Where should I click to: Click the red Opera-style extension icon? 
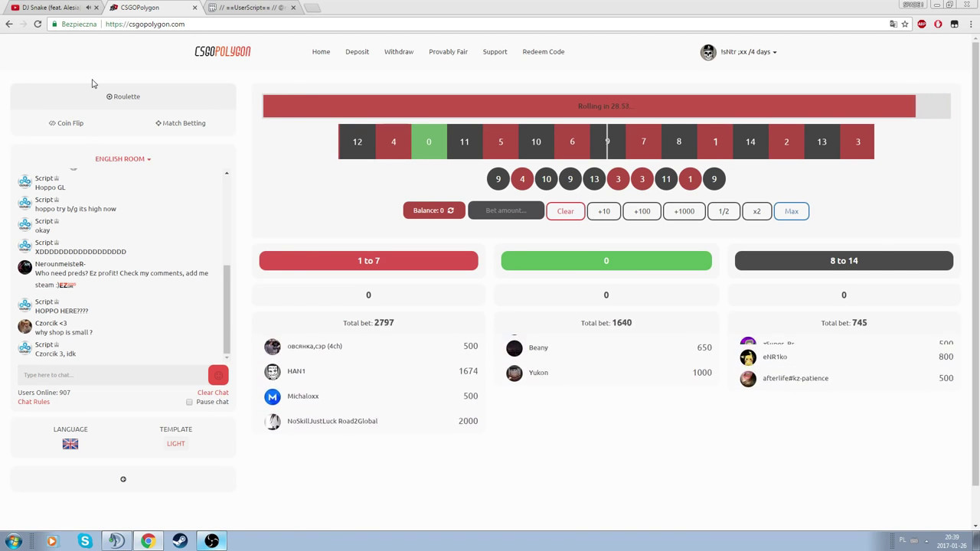pos(938,24)
